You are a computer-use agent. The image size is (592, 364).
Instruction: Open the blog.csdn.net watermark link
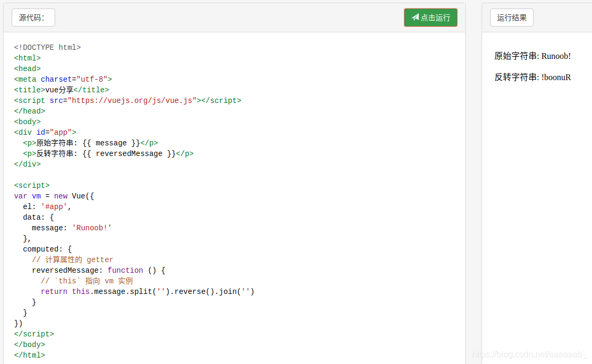tap(529, 354)
